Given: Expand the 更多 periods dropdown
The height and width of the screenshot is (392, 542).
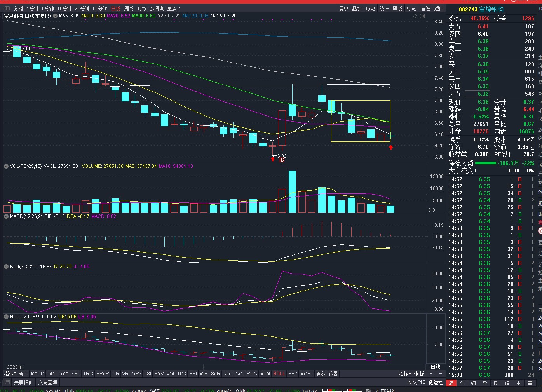Looking at the screenshot, I should [174, 9].
